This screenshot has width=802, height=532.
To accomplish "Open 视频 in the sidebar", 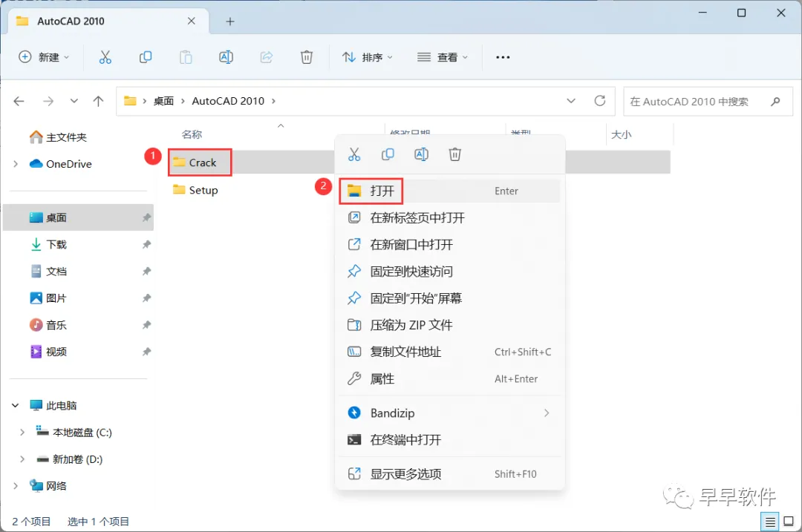I will [48, 352].
